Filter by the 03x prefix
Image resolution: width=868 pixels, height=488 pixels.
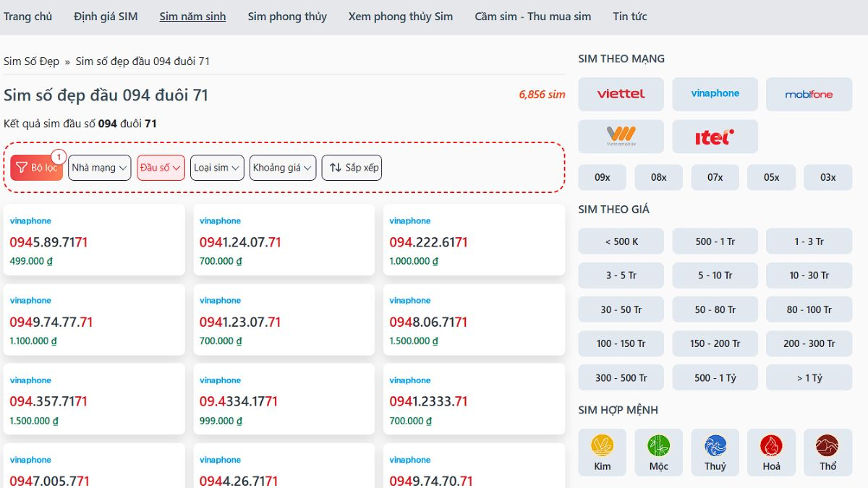tap(827, 177)
